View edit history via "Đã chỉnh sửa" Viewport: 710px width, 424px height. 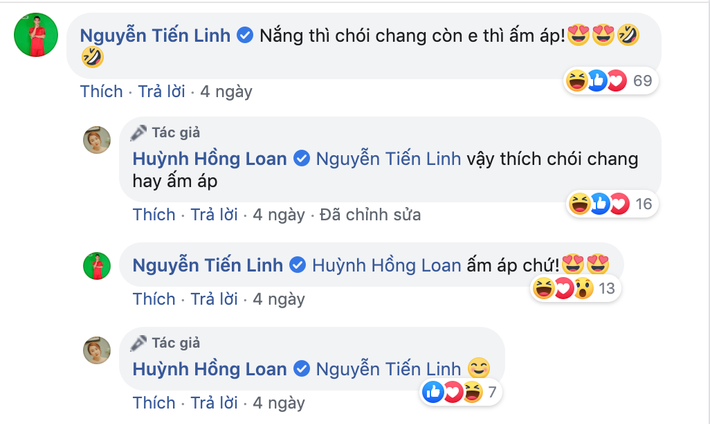click(x=368, y=214)
